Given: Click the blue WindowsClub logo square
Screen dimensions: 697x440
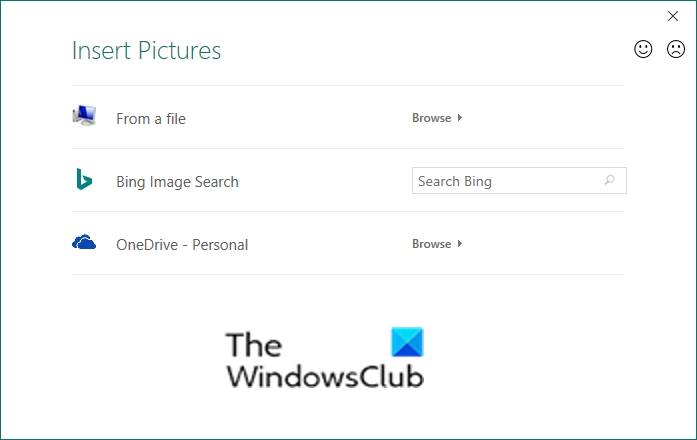Looking at the screenshot, I should pyautogui.click(x=407, y=342).
